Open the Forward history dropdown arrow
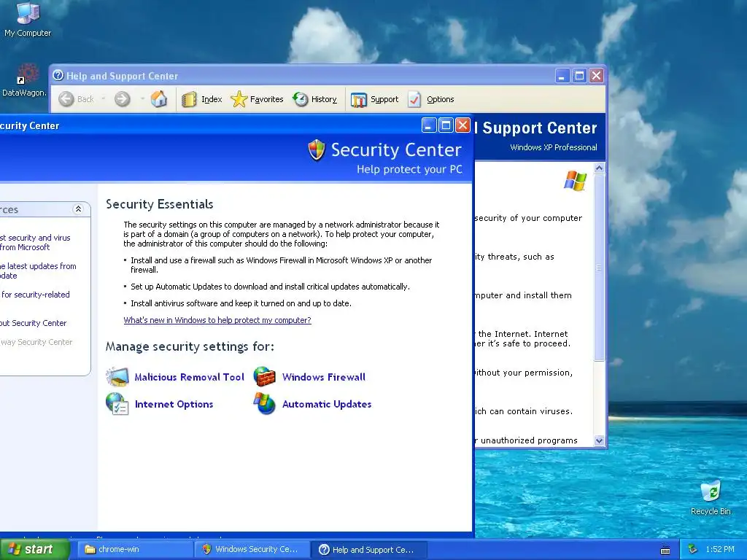The width and height of the screenshot is (747, 560). click(x=142, y=99)
